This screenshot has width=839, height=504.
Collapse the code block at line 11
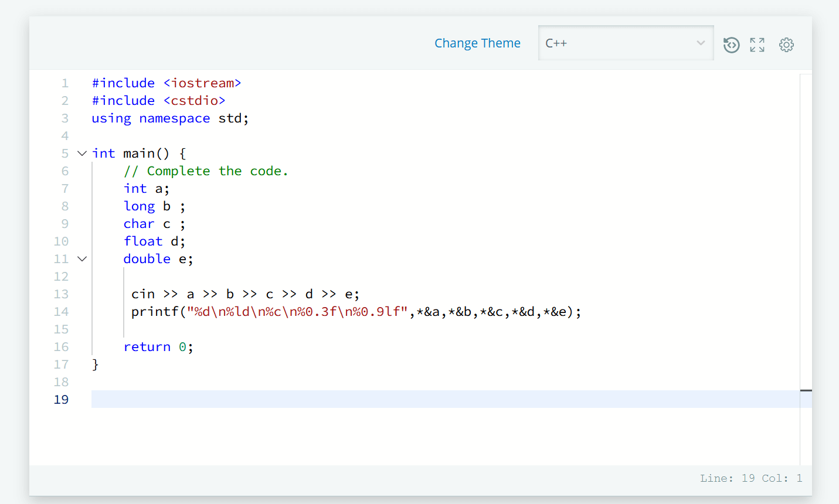coord(81,258)
